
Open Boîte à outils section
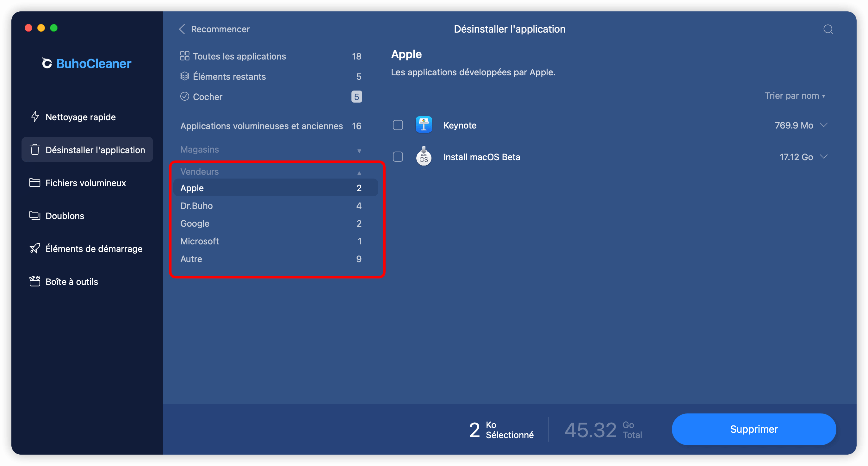pos(87,281)
